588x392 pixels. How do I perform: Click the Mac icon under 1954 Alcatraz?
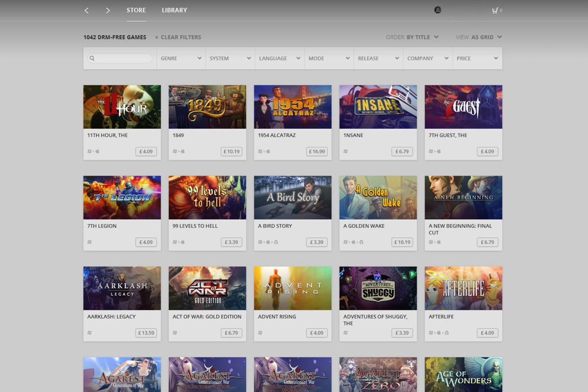click(x=268, y=151)
